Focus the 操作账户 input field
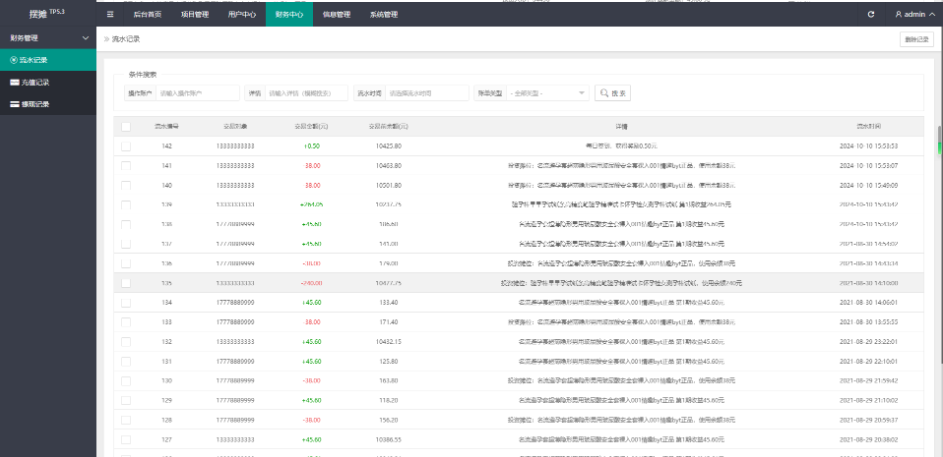The width and height of the screenshot is (943, 457). point(198,93)
